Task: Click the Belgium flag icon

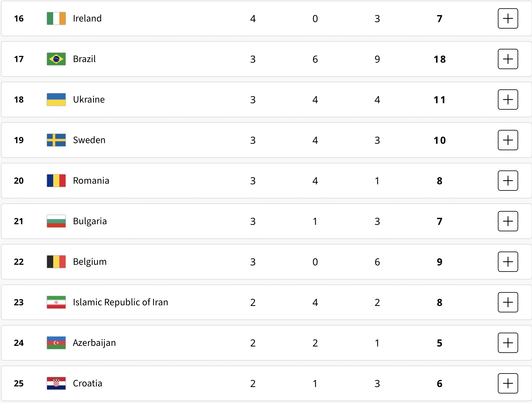Action: click(x=56, y=262)
